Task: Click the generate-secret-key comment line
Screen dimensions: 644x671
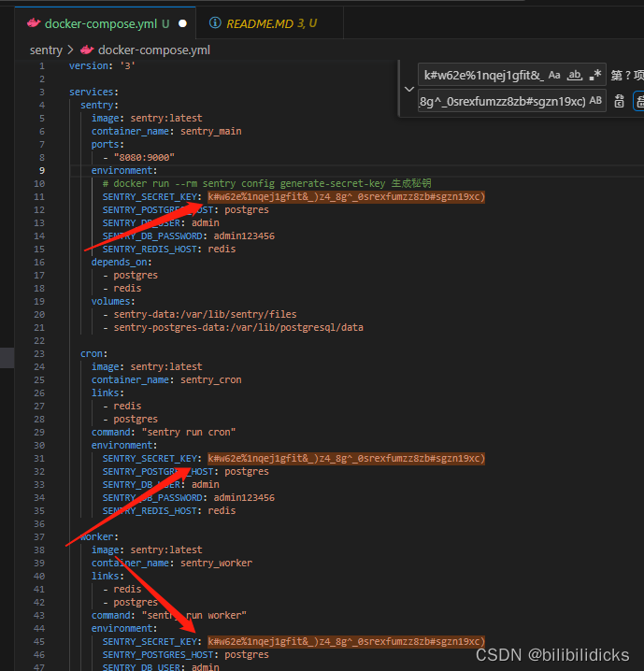Action: 266,183
